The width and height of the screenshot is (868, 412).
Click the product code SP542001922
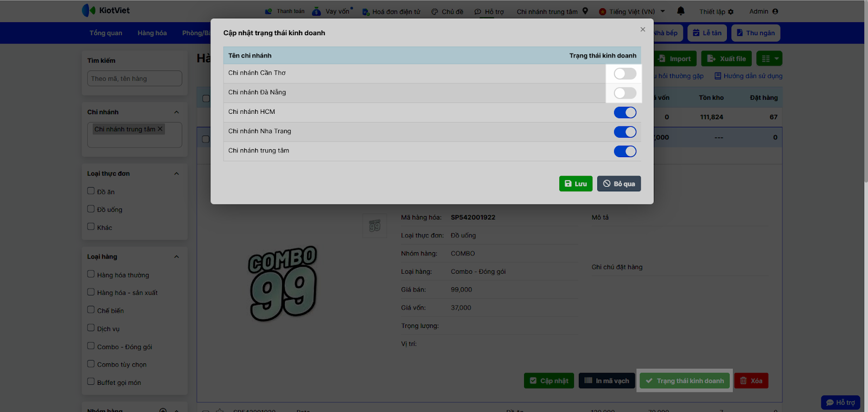pyautogui.click(x=473, y=217)
